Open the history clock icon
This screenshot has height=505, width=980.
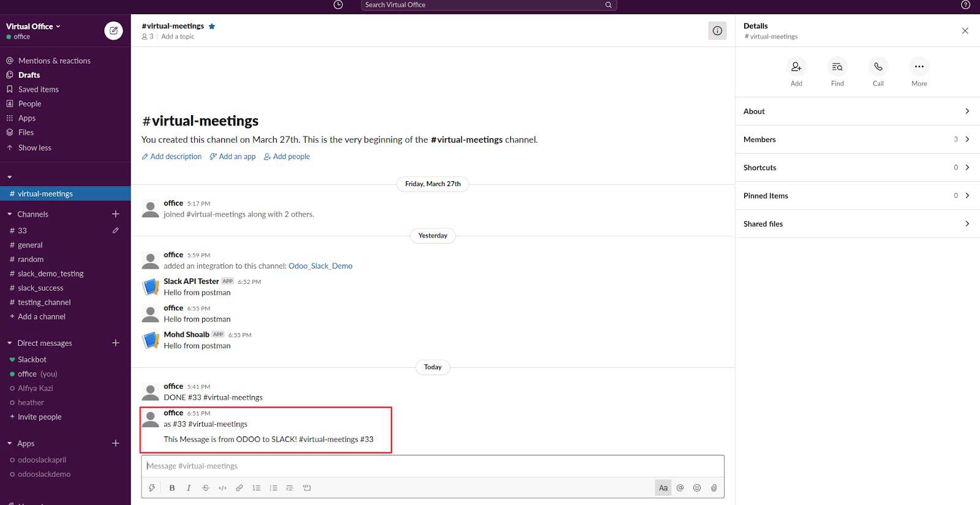tap(338, 5)
